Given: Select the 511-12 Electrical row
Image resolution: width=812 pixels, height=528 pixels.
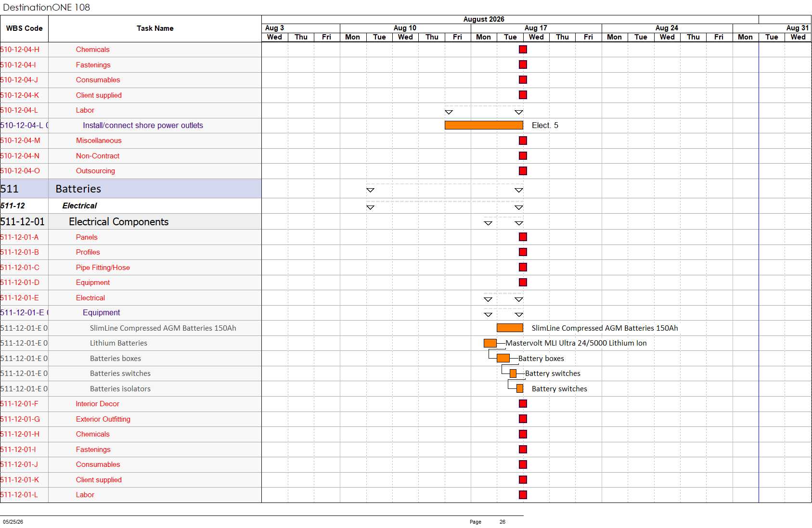Looking at the screenshot, I should coord(131,206).
